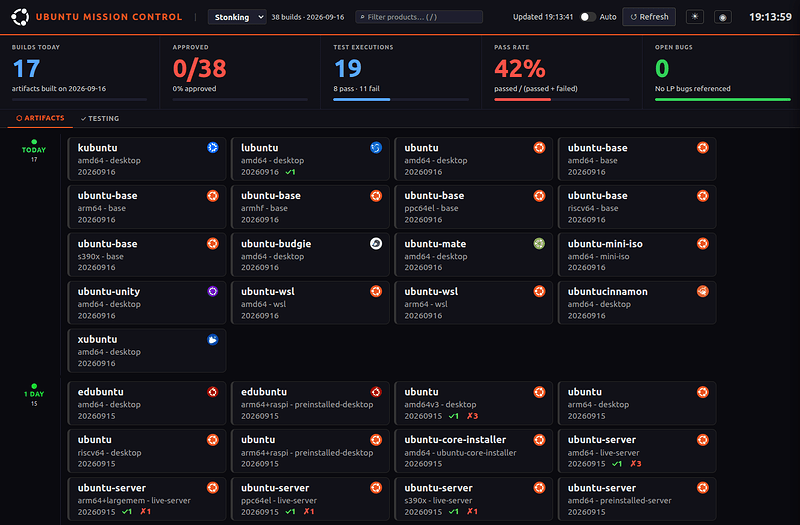The image size is (800, 525).
Task: Click the Ubuntu logo on the ubuntu-base ppc64el card
Action: (539, 195)
